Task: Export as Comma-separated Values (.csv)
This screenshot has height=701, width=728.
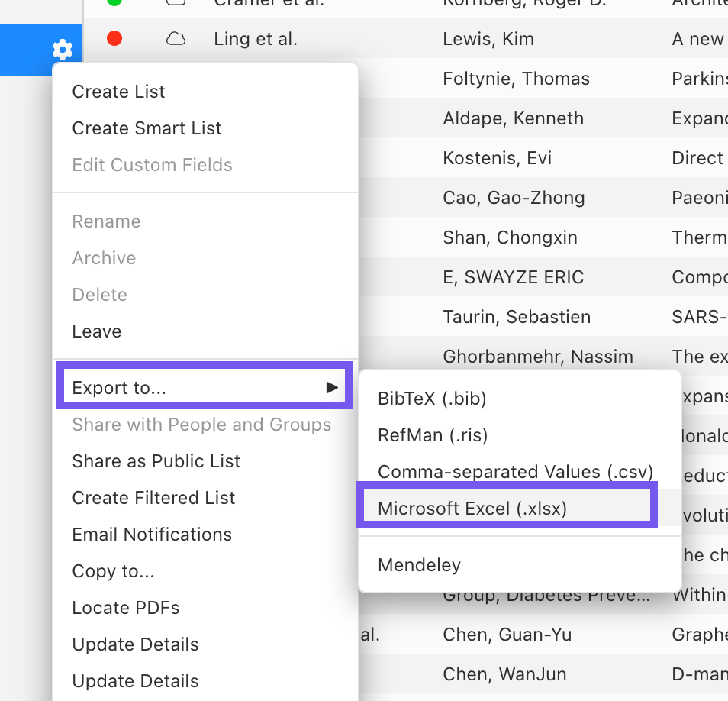Action: (x=516, y=472)
